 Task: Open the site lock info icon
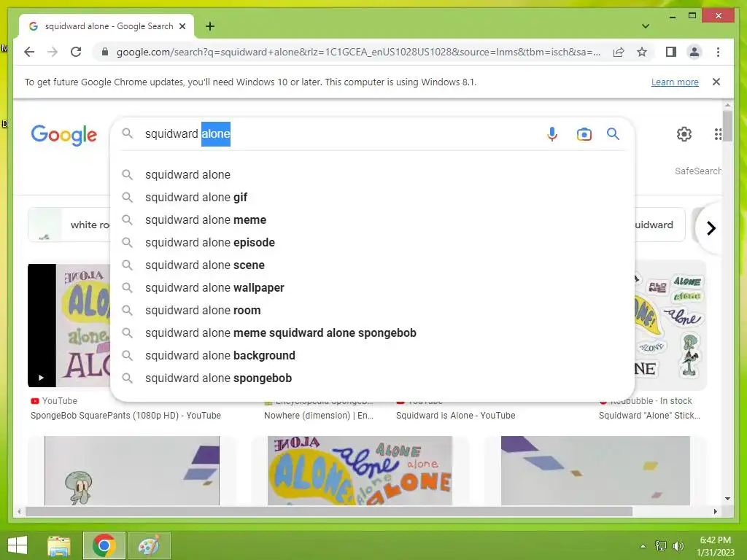[105, 52]
